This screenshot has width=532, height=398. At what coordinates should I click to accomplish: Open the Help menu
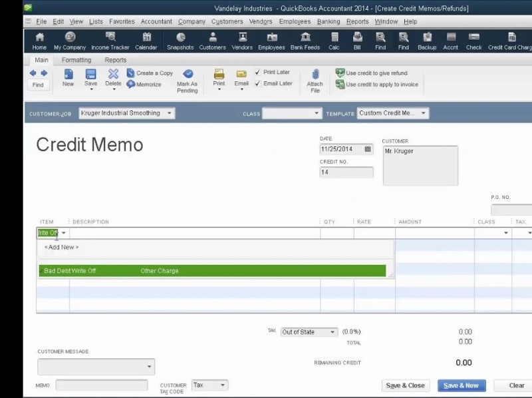[410, 21]
